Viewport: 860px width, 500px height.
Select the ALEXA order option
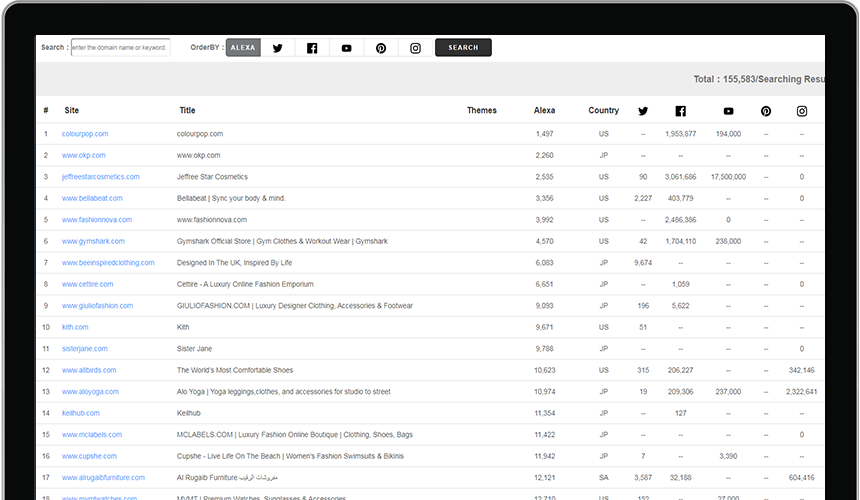(x=243, y=48)
